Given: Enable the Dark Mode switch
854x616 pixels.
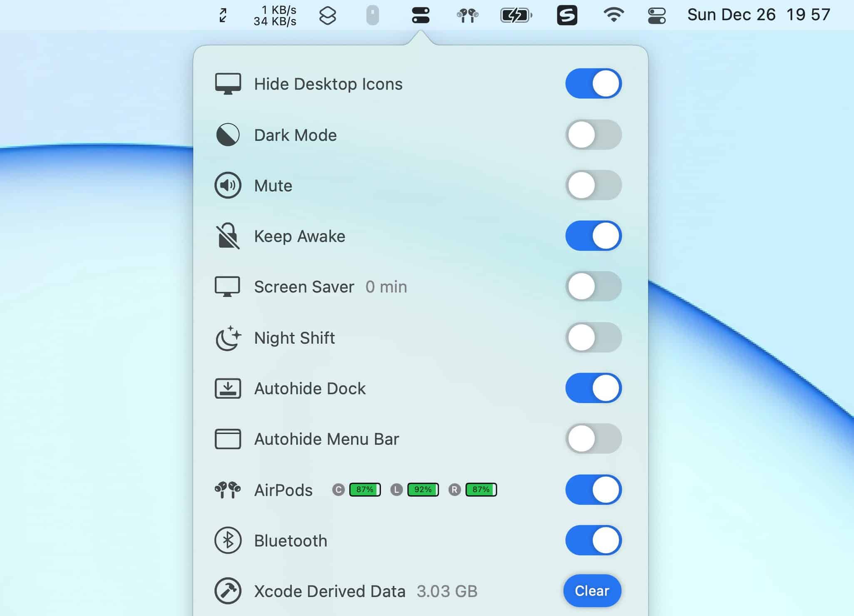Looking at the screenshot, I should [593, 134].
